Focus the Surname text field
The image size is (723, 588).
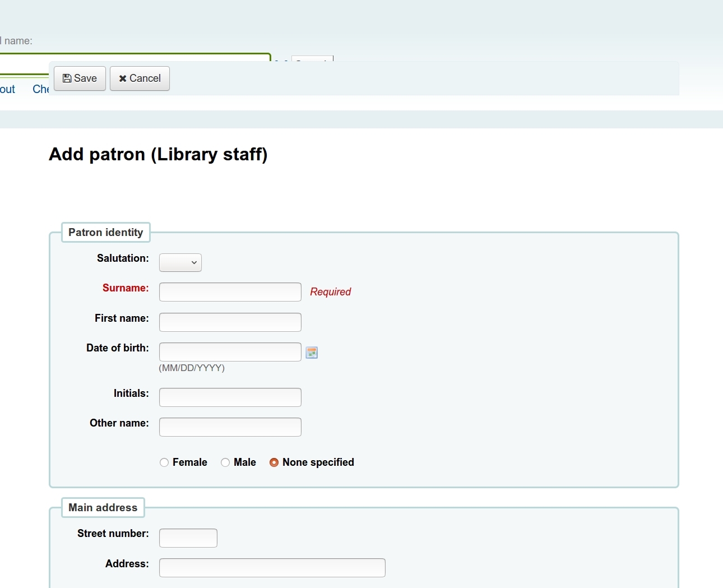[230, 292]
